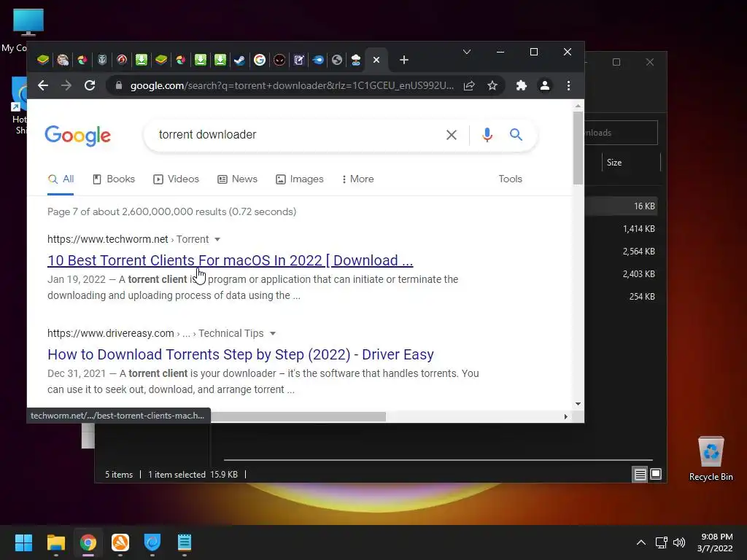Expand the dropdown arrow next to Technical Tips
747x560 pixels.
coord(273,334)
